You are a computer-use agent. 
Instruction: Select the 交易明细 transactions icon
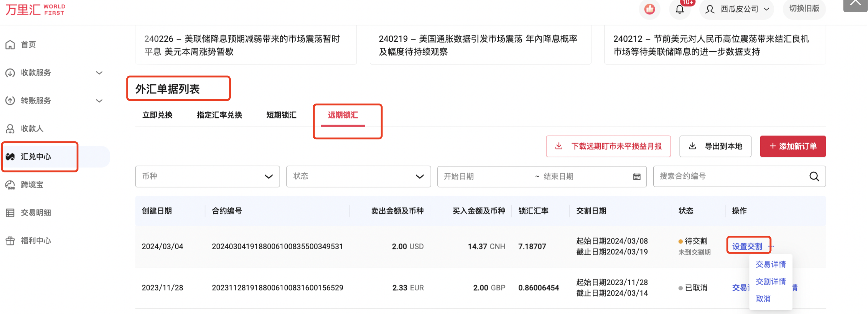click(x=10, y=212)
